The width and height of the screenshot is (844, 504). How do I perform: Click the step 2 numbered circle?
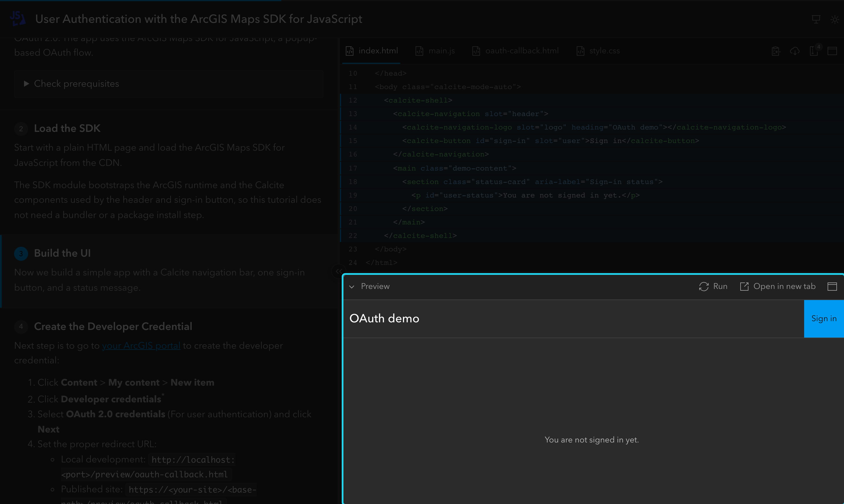tap(21, 129)
